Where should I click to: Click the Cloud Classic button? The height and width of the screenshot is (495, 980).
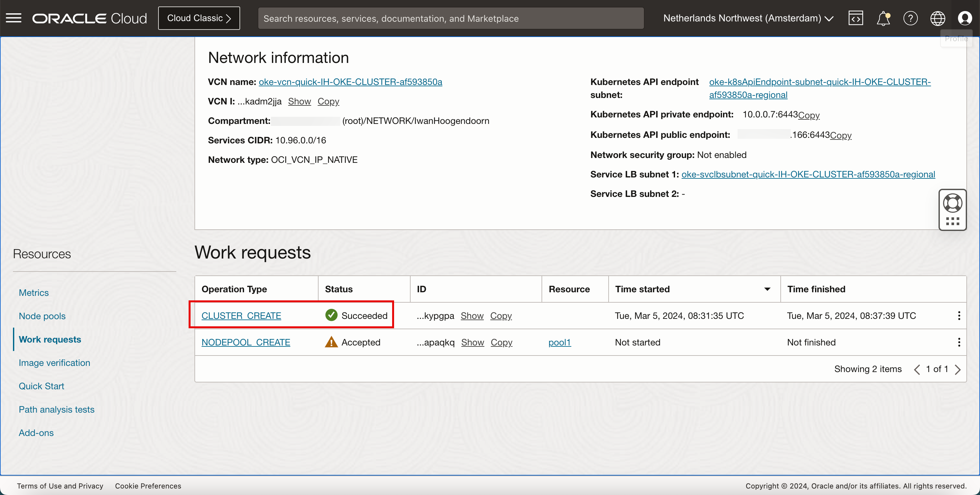click(x=199, y=18)
